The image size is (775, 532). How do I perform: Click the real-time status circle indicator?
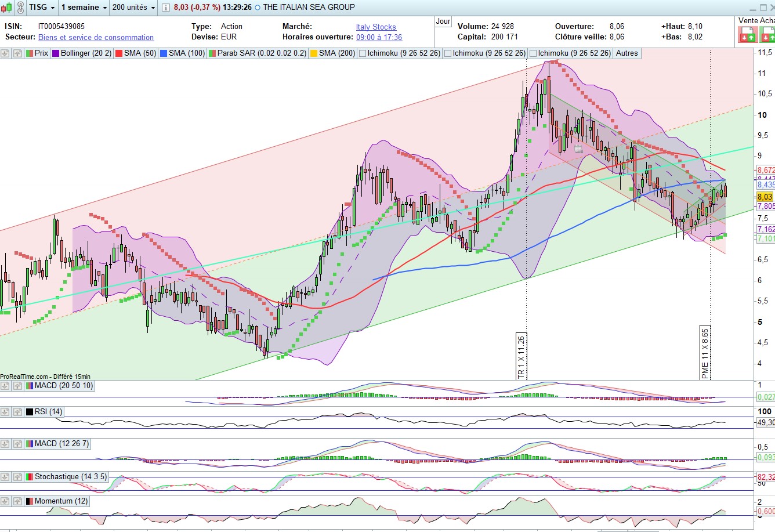[x=257, y=8]
